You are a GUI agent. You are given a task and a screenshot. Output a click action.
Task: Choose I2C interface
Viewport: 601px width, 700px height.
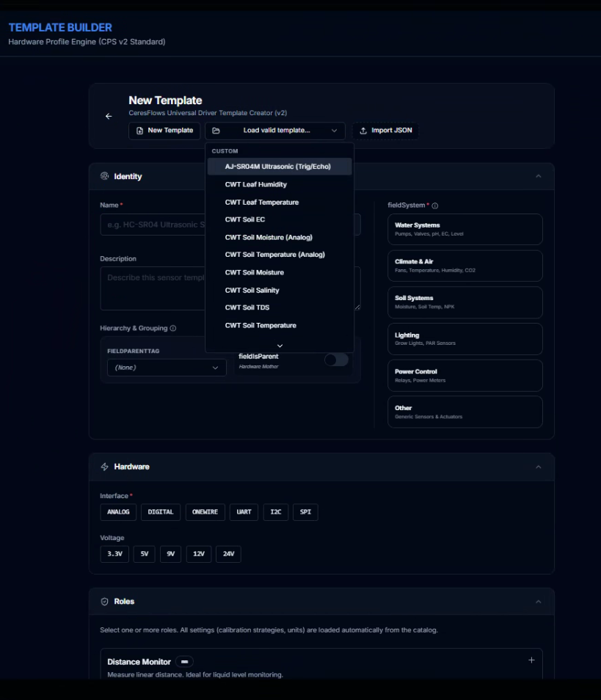276,512
